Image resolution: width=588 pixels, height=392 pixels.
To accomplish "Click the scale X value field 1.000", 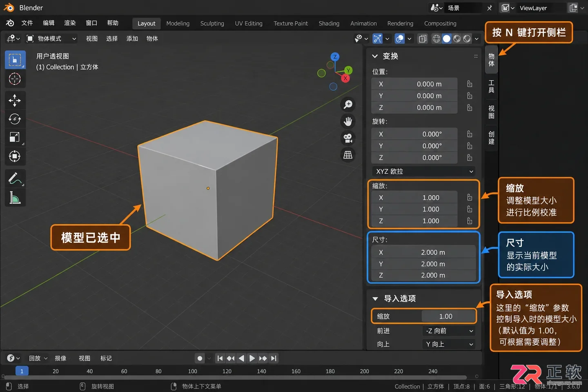I will tap(414, 198).
